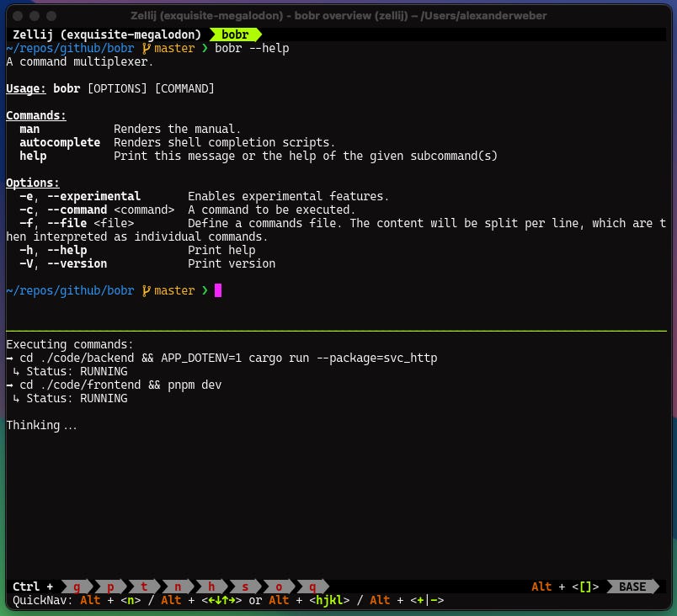The image size is (677, 616).
Task: Click the 'A command multiplexer.' line
Action: [x=80, y=61]
